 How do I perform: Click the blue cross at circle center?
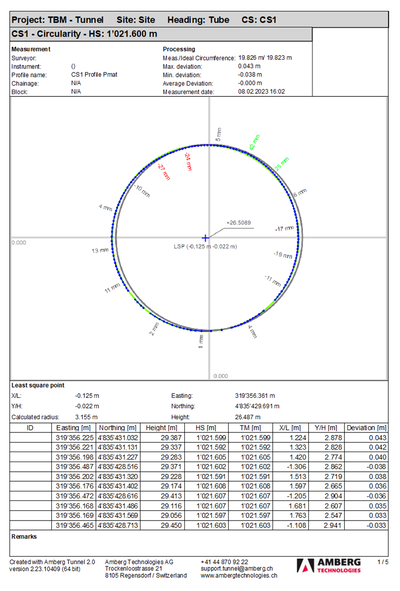205,238
